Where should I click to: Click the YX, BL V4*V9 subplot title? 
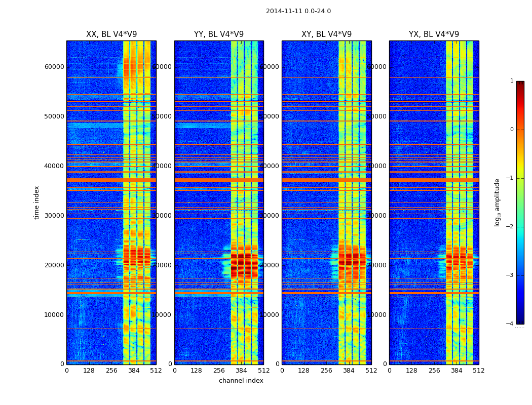[434, 34]
